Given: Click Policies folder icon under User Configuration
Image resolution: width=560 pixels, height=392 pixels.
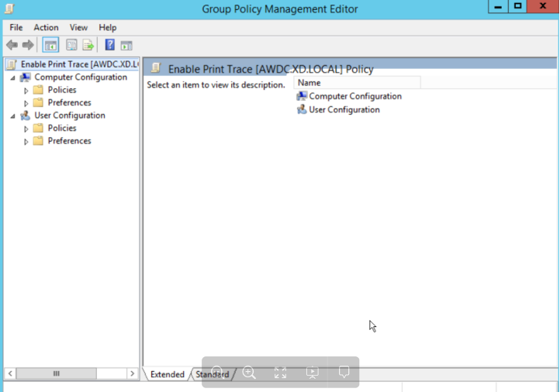Looking at the screenshot, I should (38, 128).
